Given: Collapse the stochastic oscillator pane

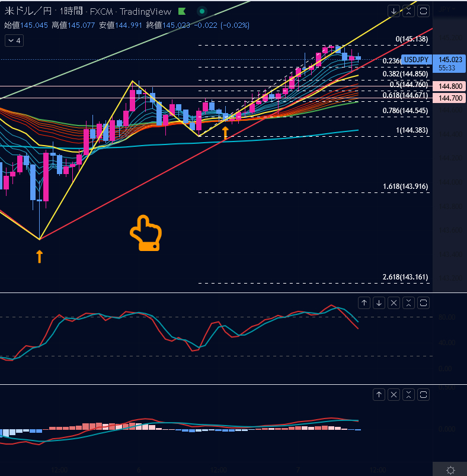Looking at the screenshot, I should coord(409,303).
